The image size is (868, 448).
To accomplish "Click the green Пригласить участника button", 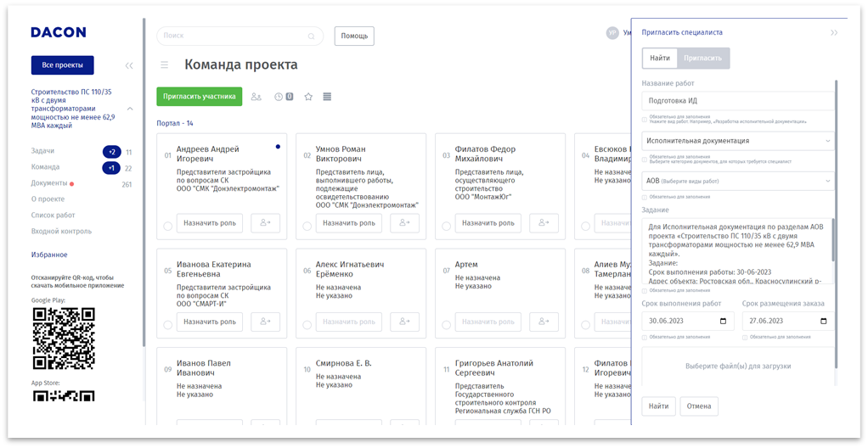I will point(199,97).
